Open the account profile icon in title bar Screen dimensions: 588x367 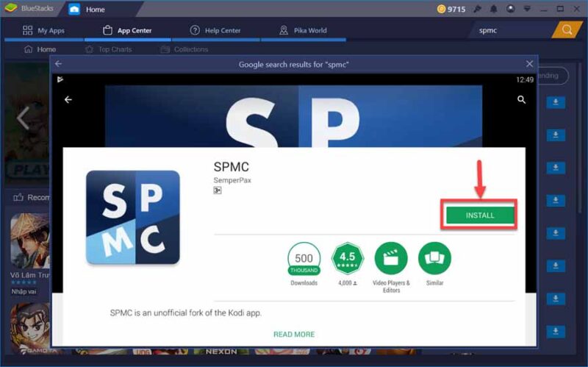510,9
